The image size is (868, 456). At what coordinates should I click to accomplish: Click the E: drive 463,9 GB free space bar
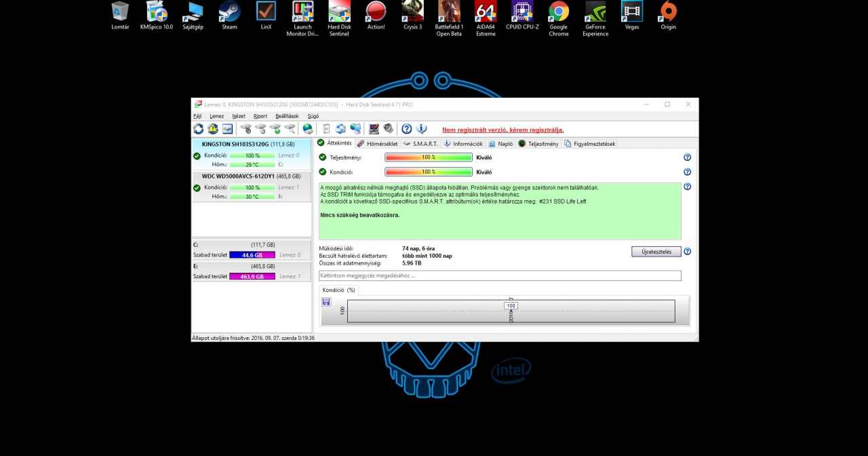coord(252,276)
